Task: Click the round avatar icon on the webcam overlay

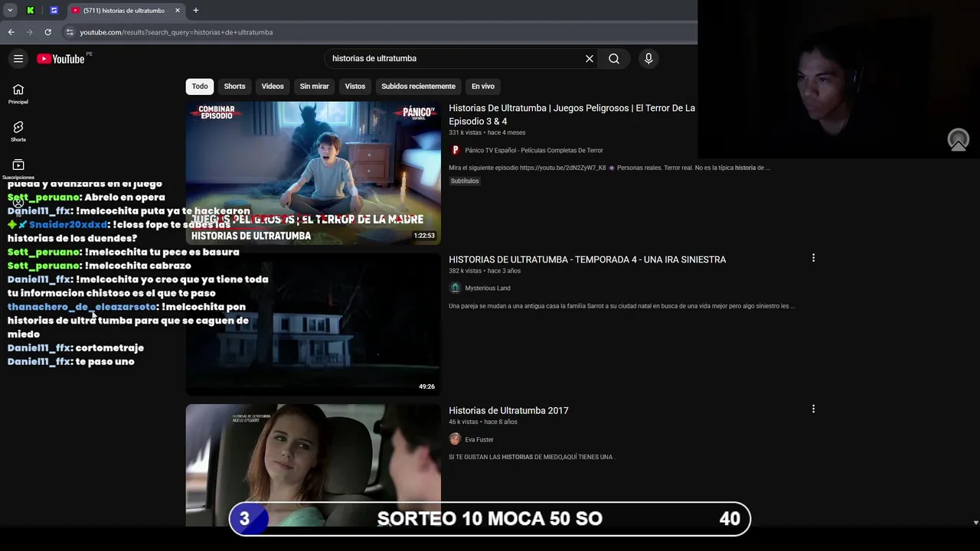Action: (959, 140)
